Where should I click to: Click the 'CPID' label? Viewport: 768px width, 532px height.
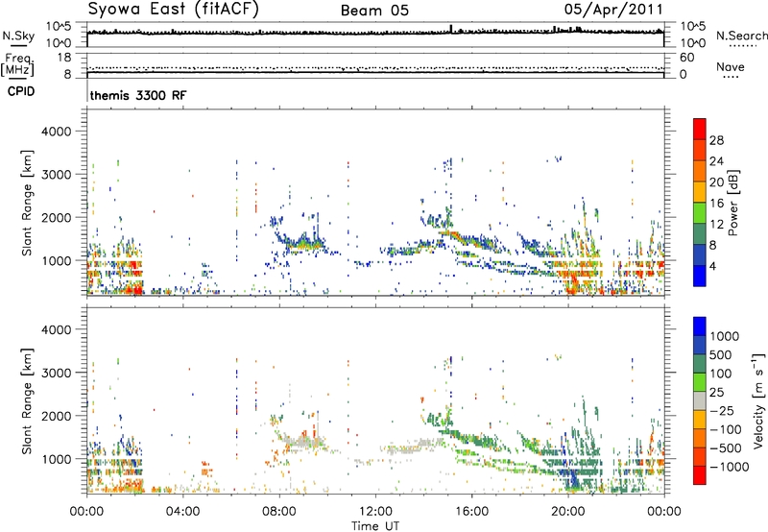21,91
